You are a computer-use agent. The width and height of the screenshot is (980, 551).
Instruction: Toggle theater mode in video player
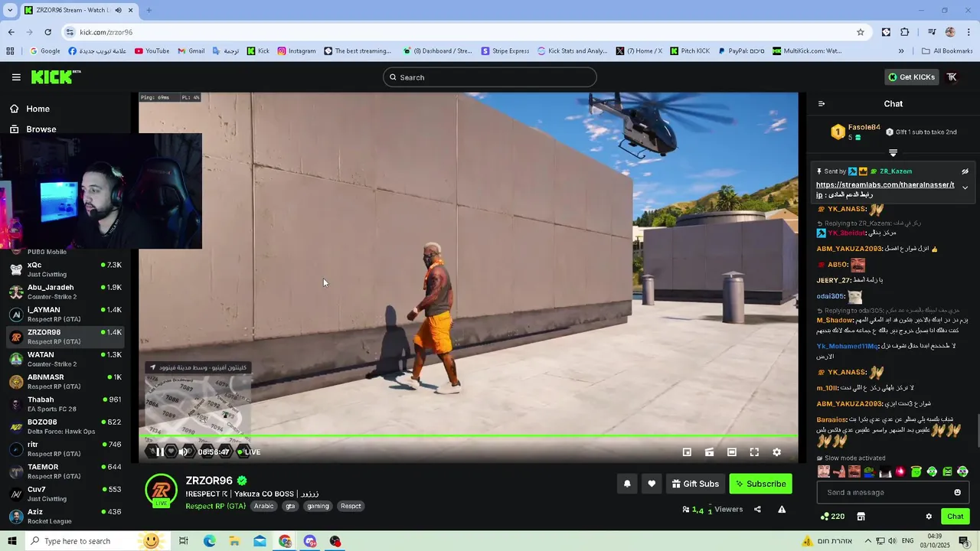pos(732,452)
